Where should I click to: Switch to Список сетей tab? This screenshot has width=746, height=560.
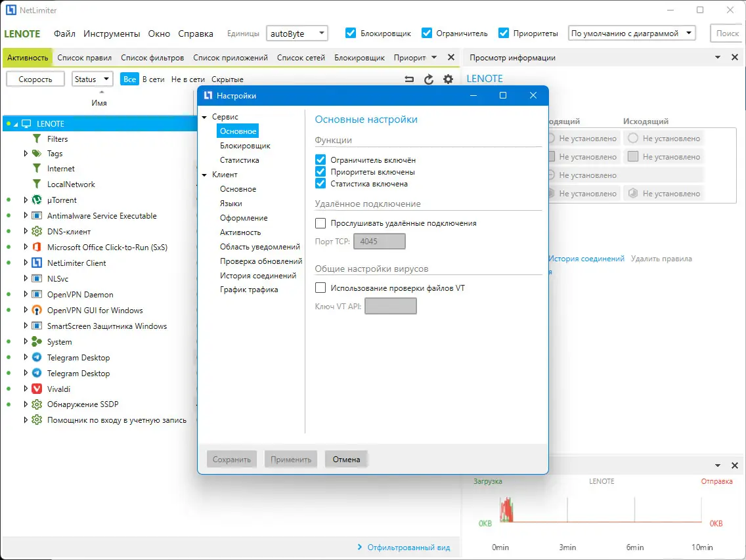[x=301, y=58]
